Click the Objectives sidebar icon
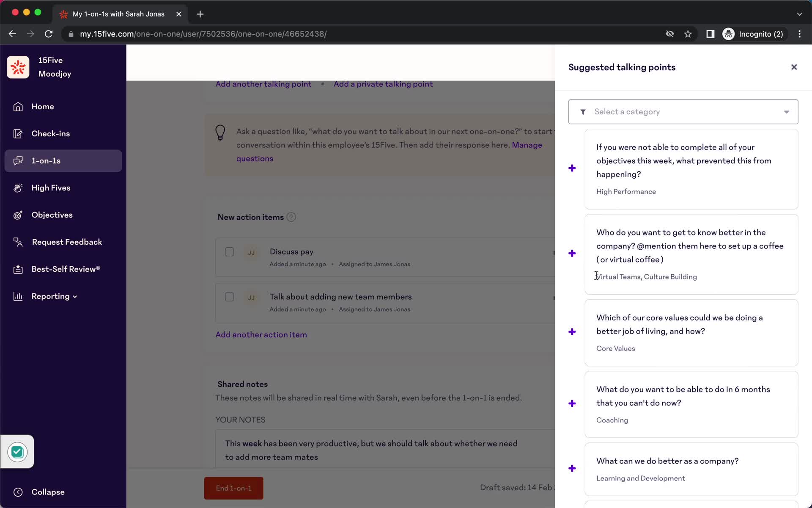 pos(18,215)
